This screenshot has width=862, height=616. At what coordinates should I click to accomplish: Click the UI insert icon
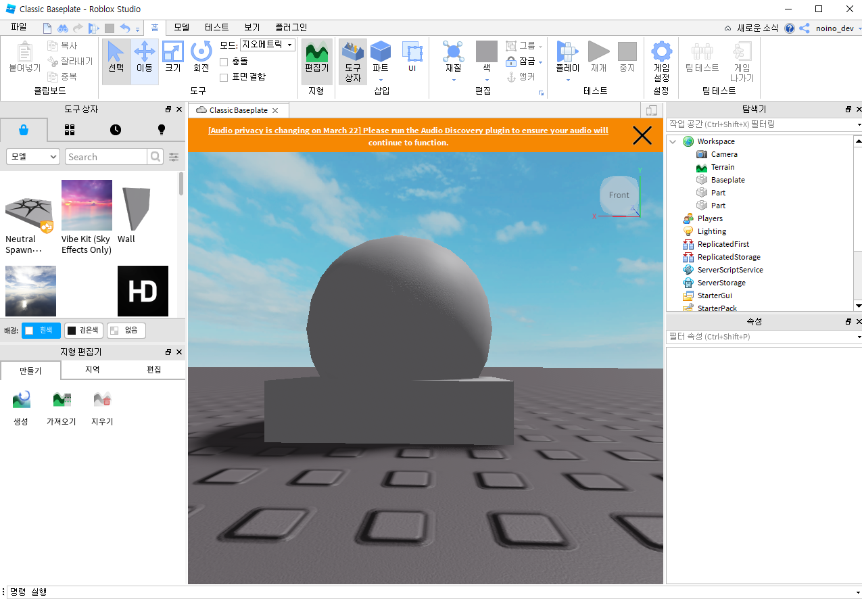pyautogui.click(x=412, y=57)
